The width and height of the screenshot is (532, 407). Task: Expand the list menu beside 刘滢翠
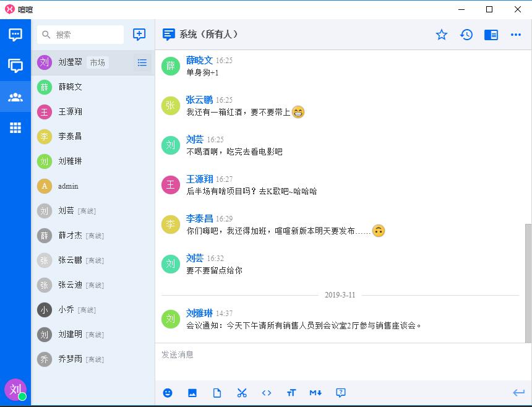click(x=142, y=62)
